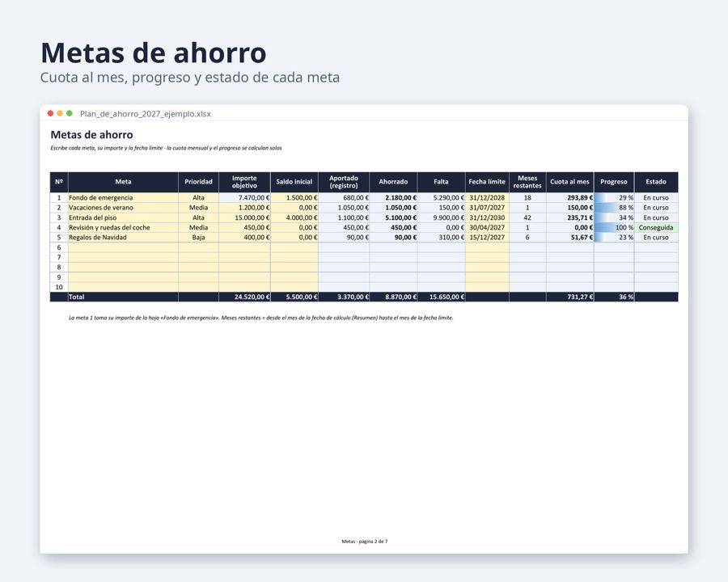Select the 'Progreso' column header
The width and height of the screenshot is (728, 582).
tap(614, 182)
